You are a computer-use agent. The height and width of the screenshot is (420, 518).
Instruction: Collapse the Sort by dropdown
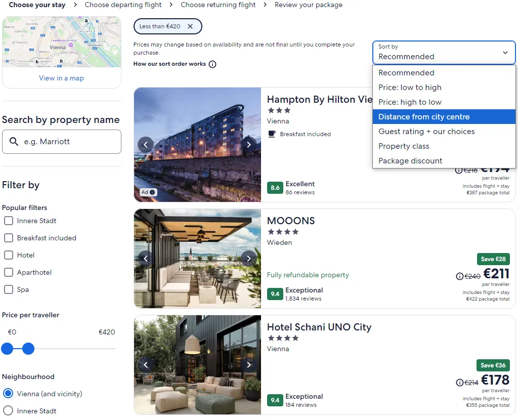(x=444, y=53)
